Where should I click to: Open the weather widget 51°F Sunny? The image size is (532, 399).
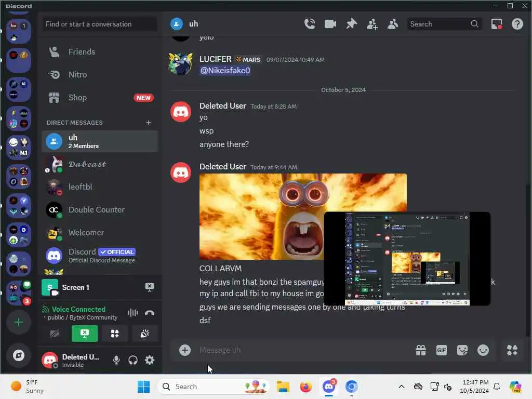click(x=28, y=387)
